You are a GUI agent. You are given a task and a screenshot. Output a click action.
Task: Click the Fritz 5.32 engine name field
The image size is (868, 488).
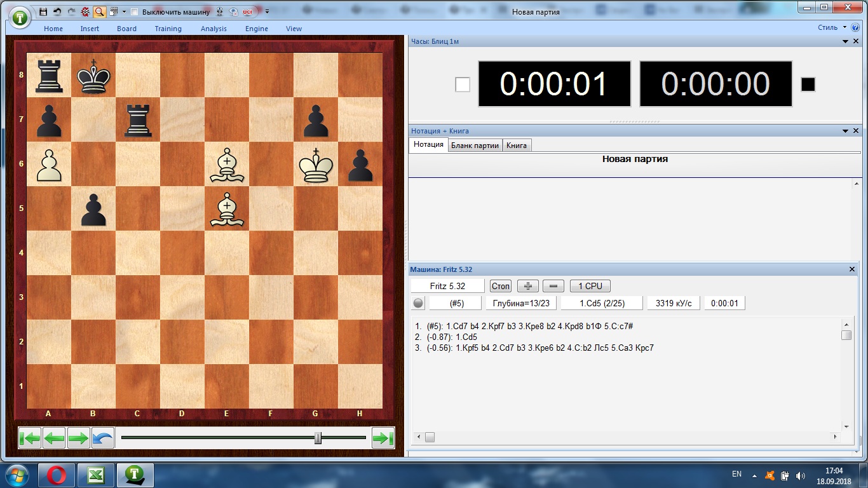coord(447,286)
